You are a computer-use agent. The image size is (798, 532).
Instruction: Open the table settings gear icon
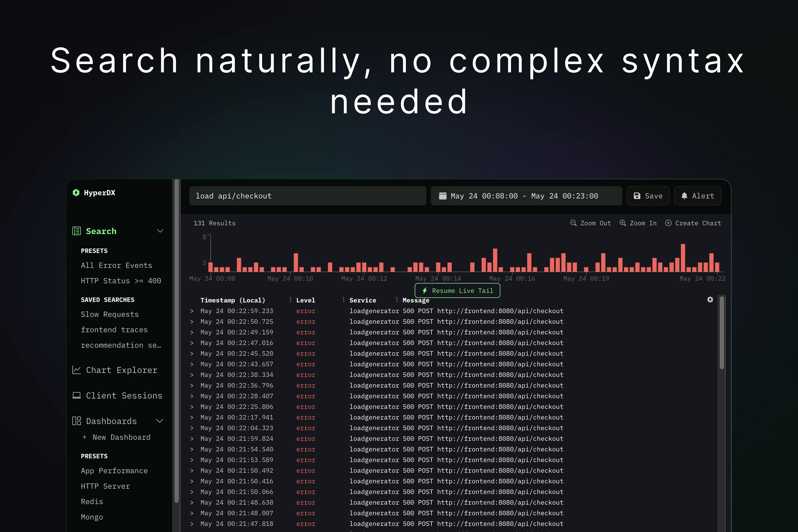click(x=710, y=300)
